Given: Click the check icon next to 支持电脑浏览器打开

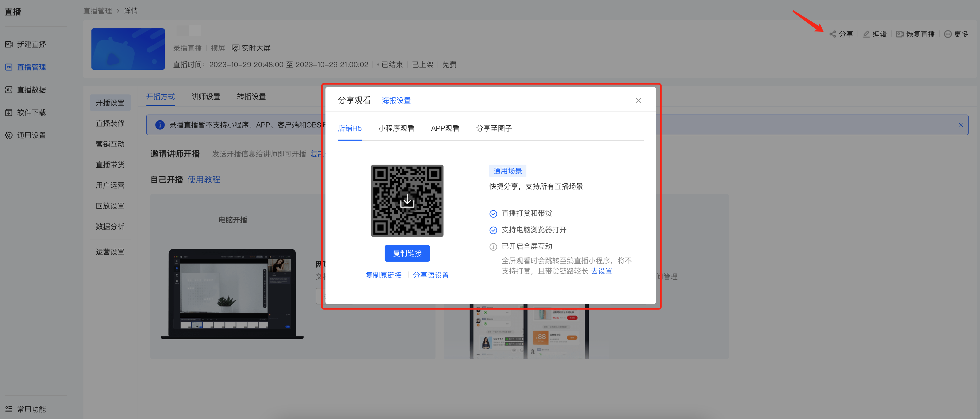Looking at the screenshot, I should pyautogui.click(x=493, y=231).
